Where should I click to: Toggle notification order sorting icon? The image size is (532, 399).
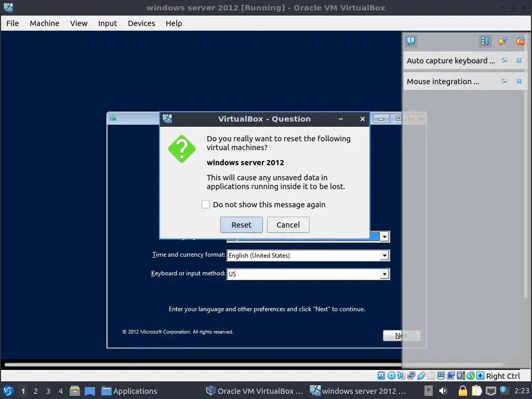[x=485, y=41]
